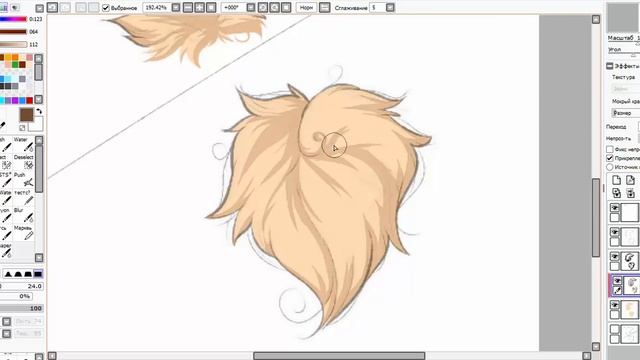This screenshot has width=640, height=360.
Task: Click the zoom out minus button
Action: click(x=188, y=7)
